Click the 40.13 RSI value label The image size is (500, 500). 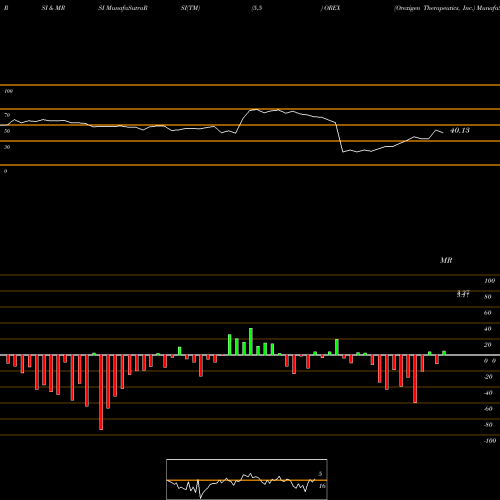tap(460, 130)
